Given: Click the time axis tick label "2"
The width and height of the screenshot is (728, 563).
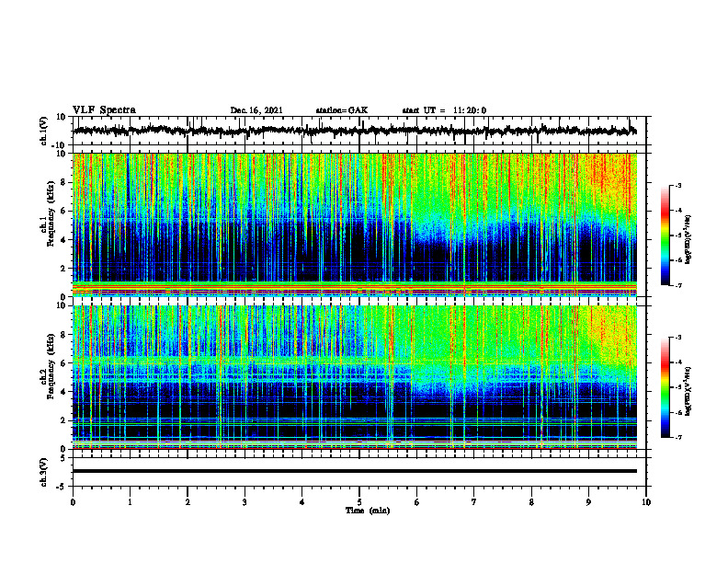Looking at the screenshot, I should tap(188, 502).
